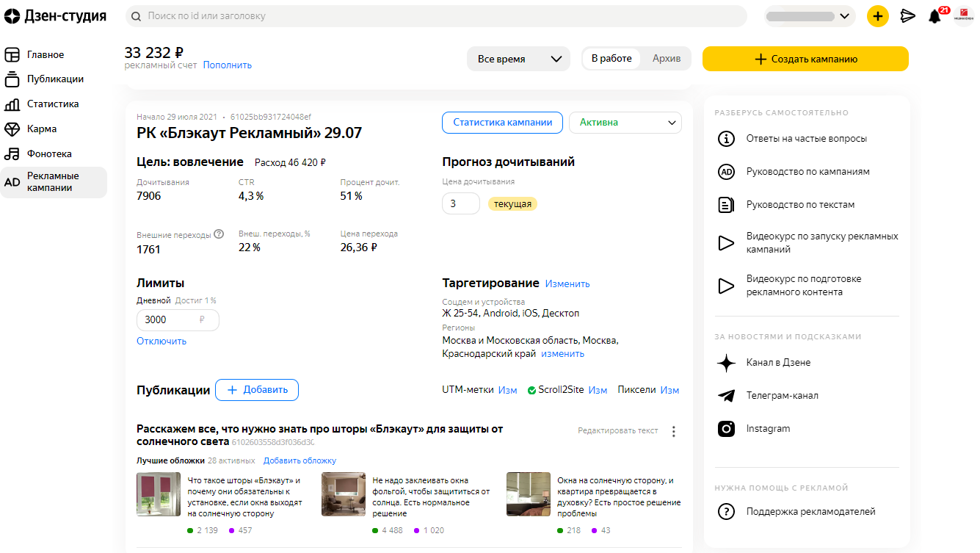Click the yellow plus create button
This screenshot has height=553, width=980.
[877, 16]
